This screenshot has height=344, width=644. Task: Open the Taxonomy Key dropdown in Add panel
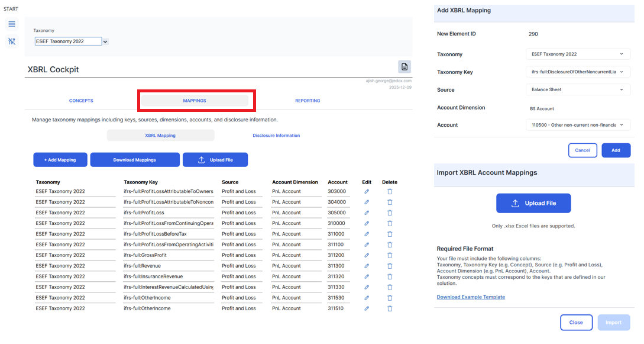[578, 72]
